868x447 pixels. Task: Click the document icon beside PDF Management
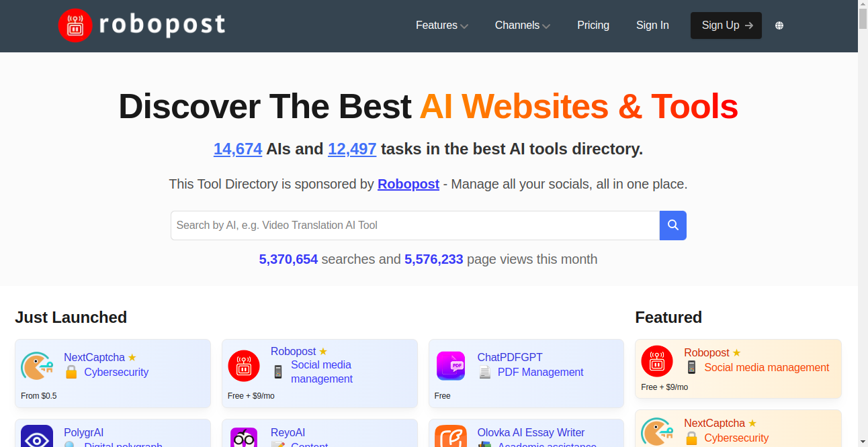tap(484, 372)
